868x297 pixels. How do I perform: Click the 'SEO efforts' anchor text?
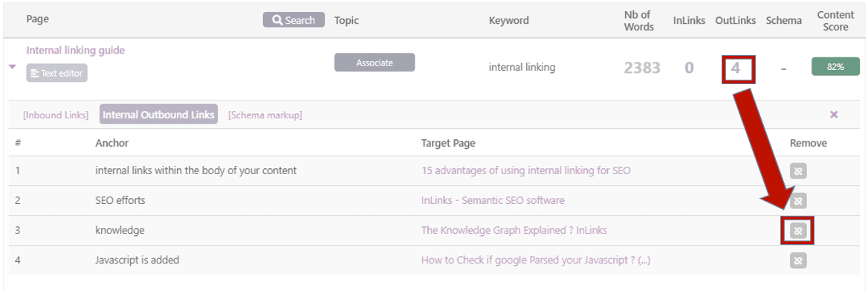tap(120, 200)
